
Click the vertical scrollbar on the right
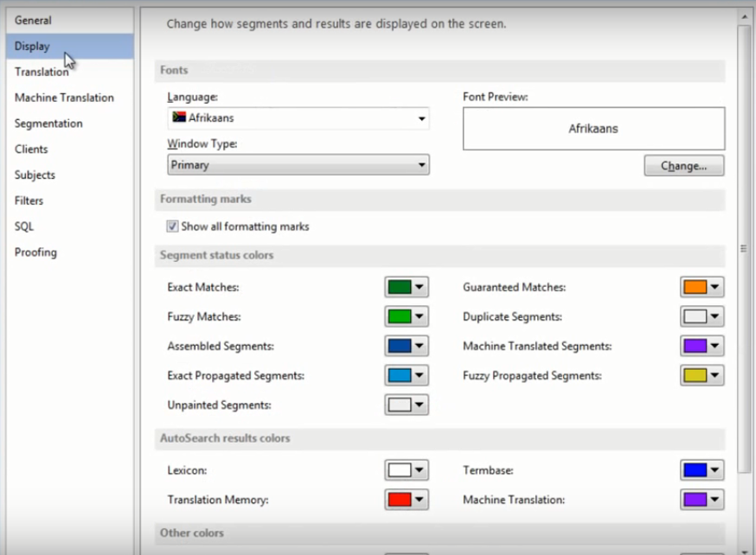(744, 247)
